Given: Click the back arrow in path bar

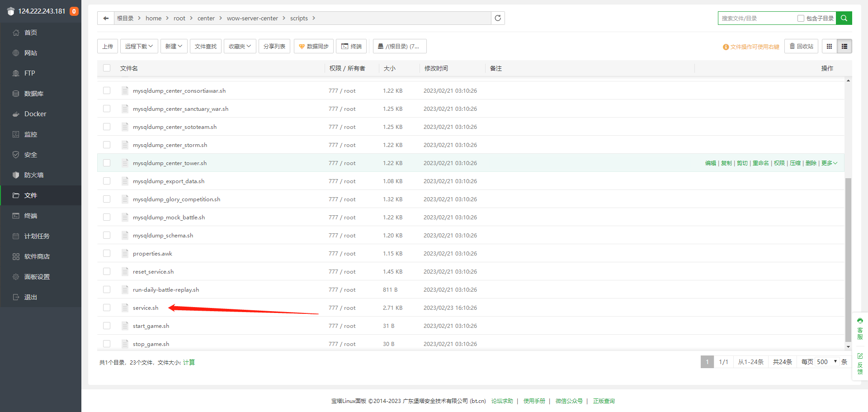Looking at the screenshot, I should 106,18.
